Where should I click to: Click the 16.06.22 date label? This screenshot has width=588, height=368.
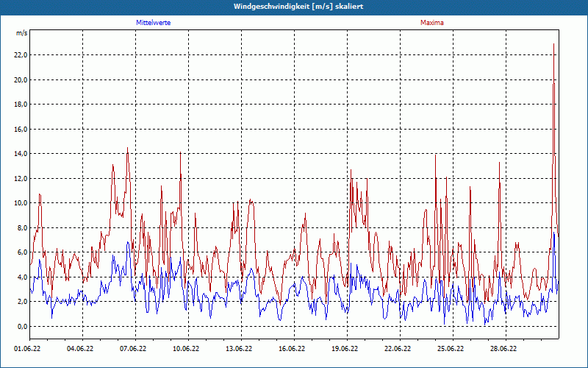point(292,349)
